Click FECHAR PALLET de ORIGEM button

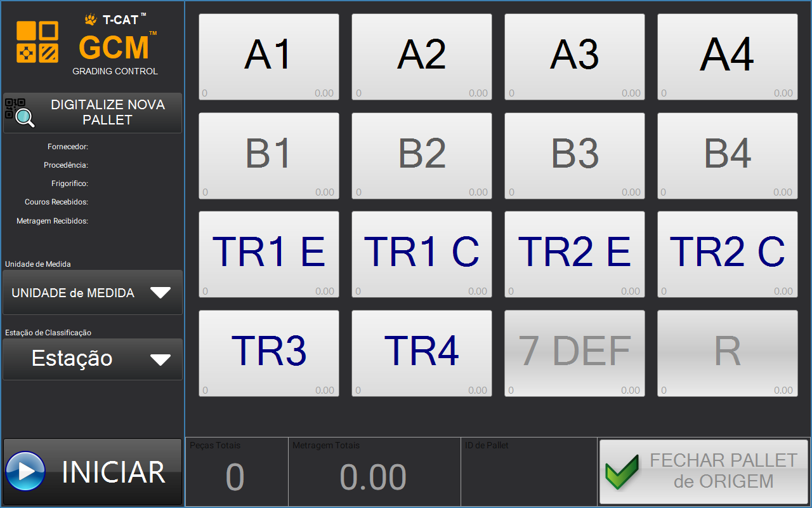(x=704, y=471)
